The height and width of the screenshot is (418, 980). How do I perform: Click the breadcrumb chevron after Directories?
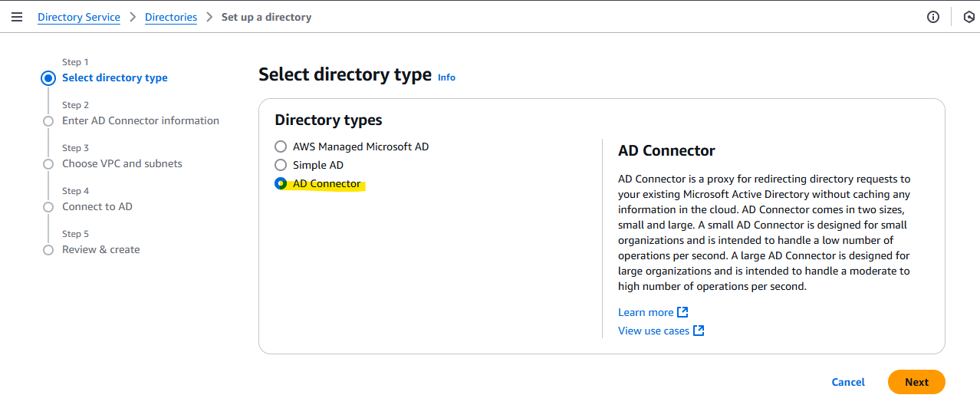pos(209,17)
